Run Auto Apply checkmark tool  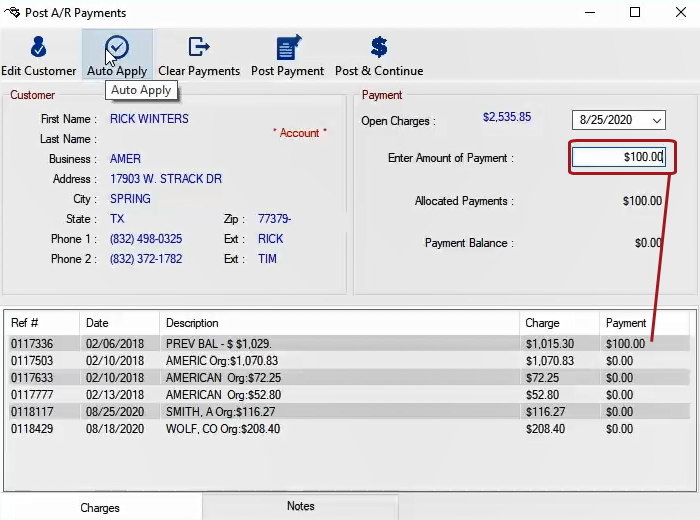(x=117, y=55)
